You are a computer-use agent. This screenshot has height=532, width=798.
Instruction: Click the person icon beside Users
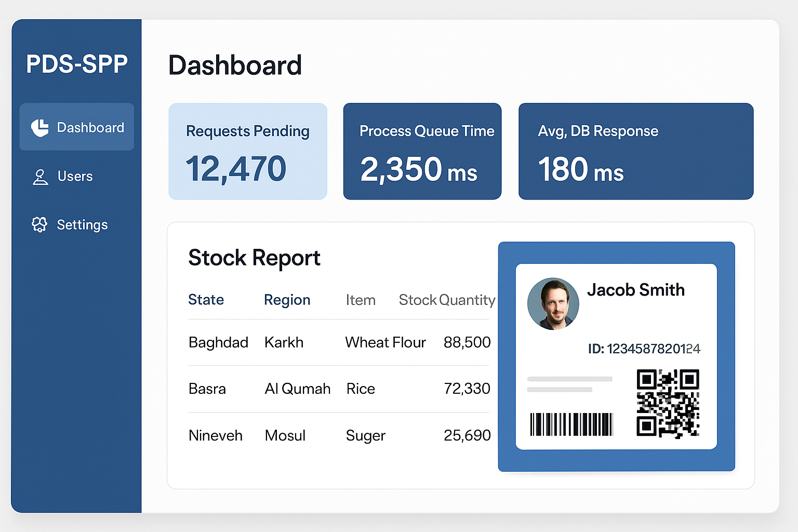40,177
